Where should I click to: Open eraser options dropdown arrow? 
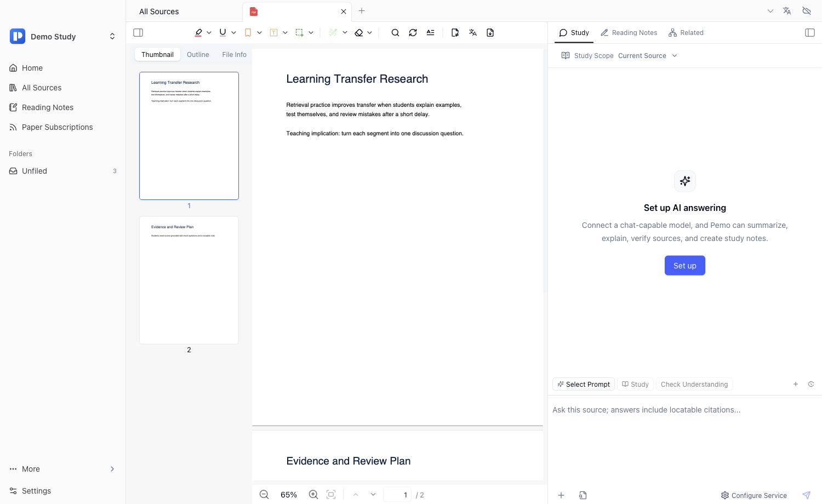point(370,33)
